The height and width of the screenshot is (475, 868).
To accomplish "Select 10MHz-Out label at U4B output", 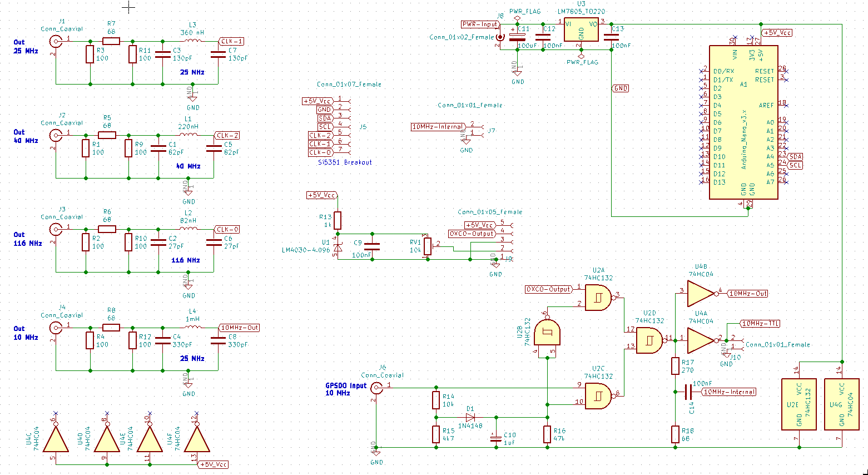I will pos(748,293).
